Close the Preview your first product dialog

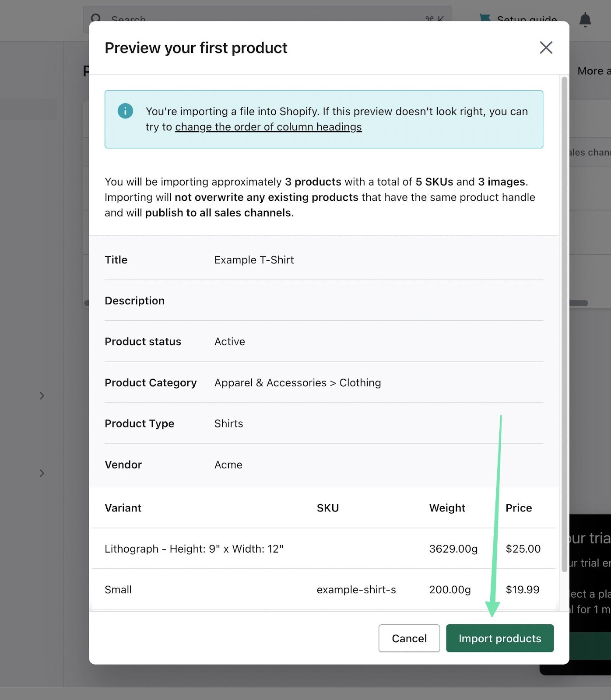click(546, 48)
